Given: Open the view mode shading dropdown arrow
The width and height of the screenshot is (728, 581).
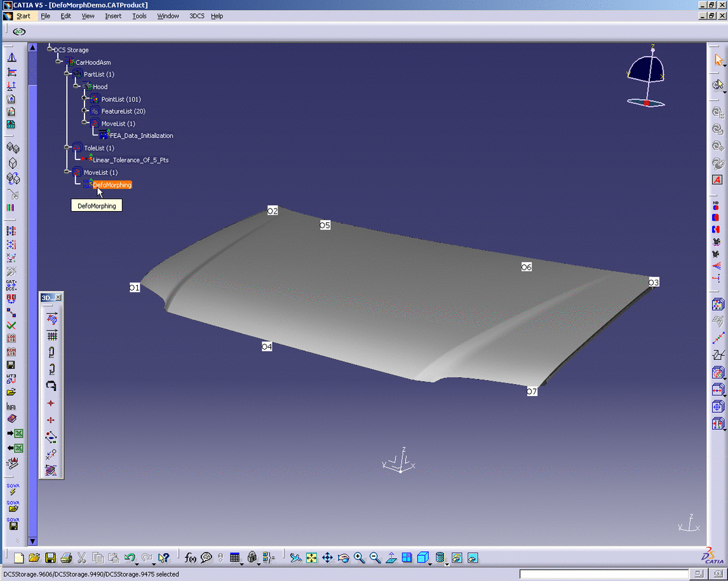Looking at the screenshot, I should (x=447, y=564).
